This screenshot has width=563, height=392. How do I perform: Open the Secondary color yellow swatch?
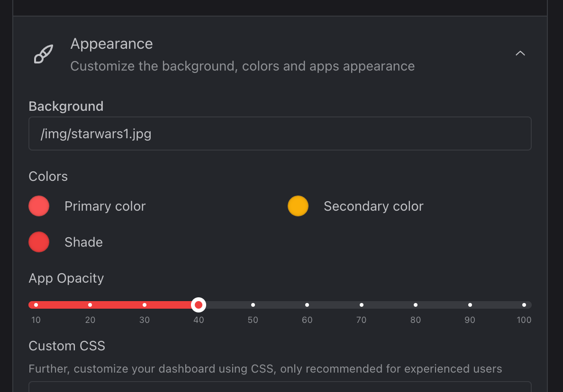click(298, 206)
